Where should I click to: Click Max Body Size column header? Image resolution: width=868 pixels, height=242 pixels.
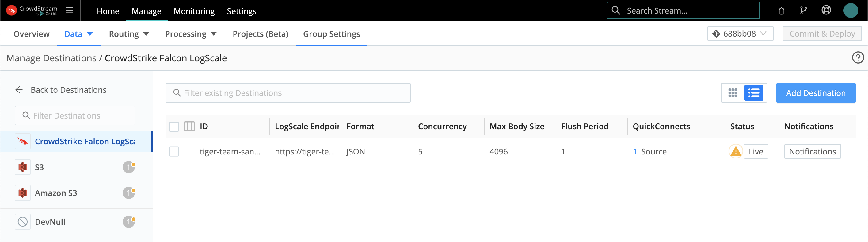517,127
